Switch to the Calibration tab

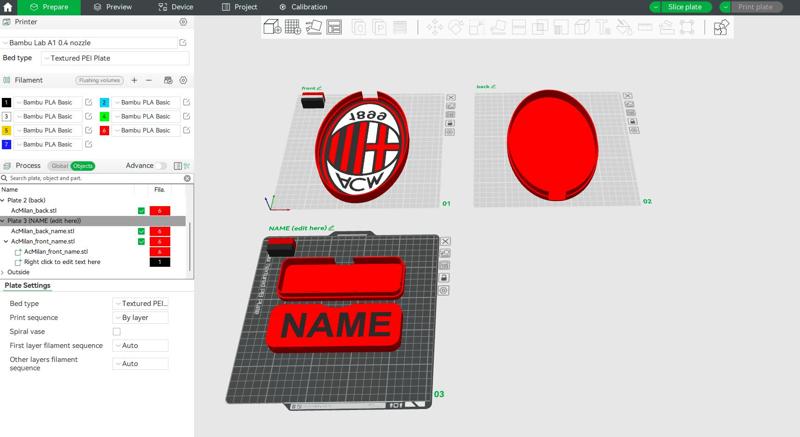click(x=304, y=7)
